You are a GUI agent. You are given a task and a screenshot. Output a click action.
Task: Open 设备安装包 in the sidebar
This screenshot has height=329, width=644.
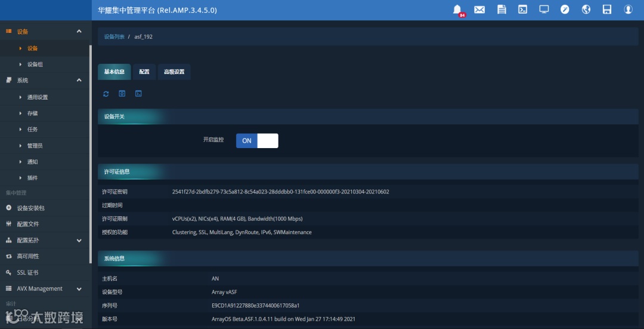31,208
